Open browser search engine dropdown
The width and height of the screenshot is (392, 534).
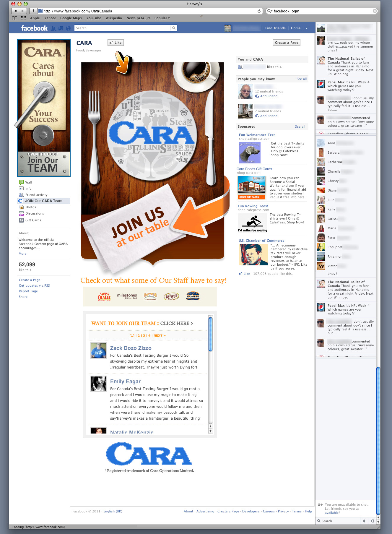pos(269,11)
